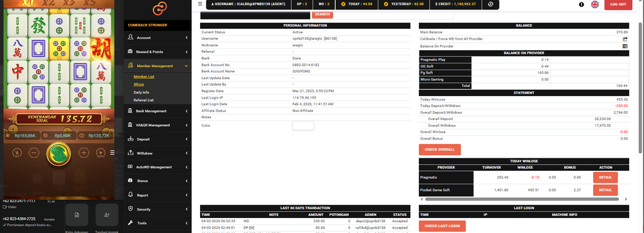Click Tools wrench icon in sidebar
This screenshot has height=233, width=644.
click(x=130, y=223)
